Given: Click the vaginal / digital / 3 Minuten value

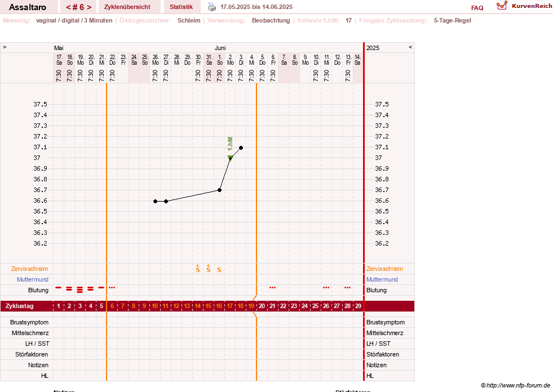Looking at the screenshot, I should (74, 20).
